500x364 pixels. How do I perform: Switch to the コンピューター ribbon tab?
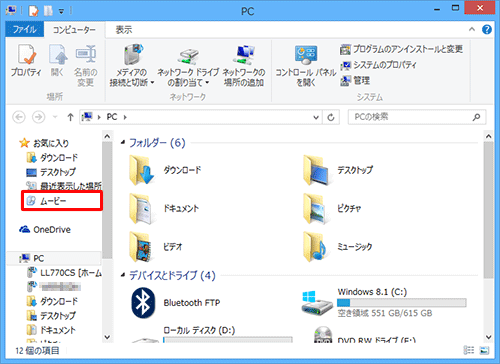[x=74, y=30]
